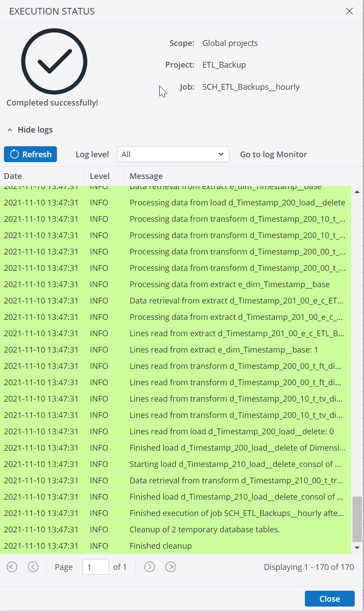Click the success checkmark circle icon
Image resolution: width=364 pixels, height=611 pixels.
[x=54, y=61]
